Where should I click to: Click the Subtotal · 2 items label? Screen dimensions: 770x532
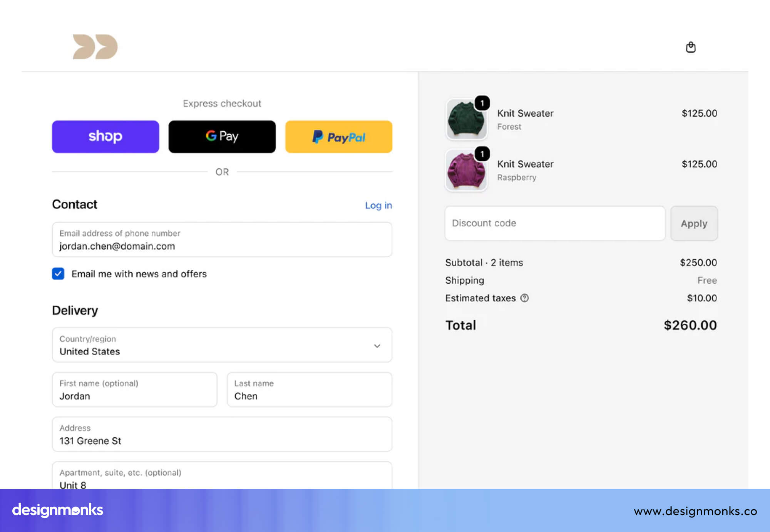484,263
